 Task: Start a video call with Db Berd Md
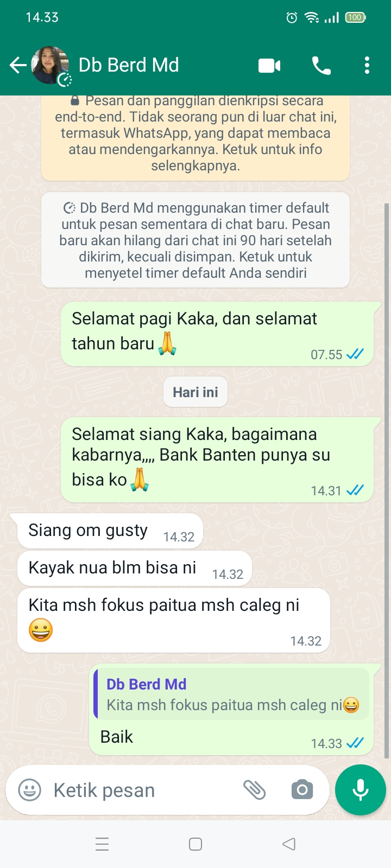click(269, 66)
